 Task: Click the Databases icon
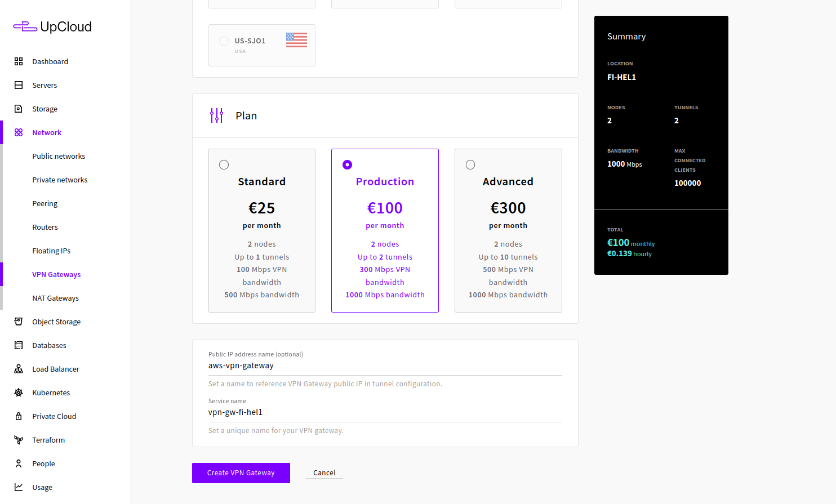19,345
